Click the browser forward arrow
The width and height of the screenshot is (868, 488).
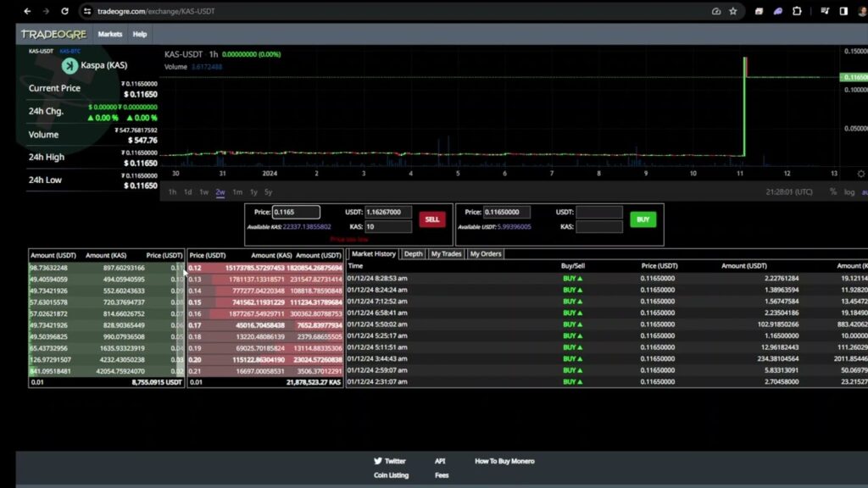(46, 11)
